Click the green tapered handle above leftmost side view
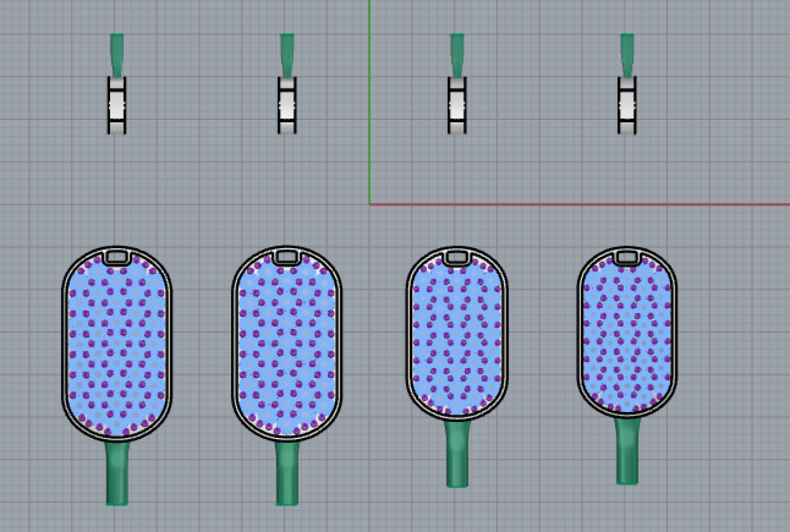 [117, 57]
